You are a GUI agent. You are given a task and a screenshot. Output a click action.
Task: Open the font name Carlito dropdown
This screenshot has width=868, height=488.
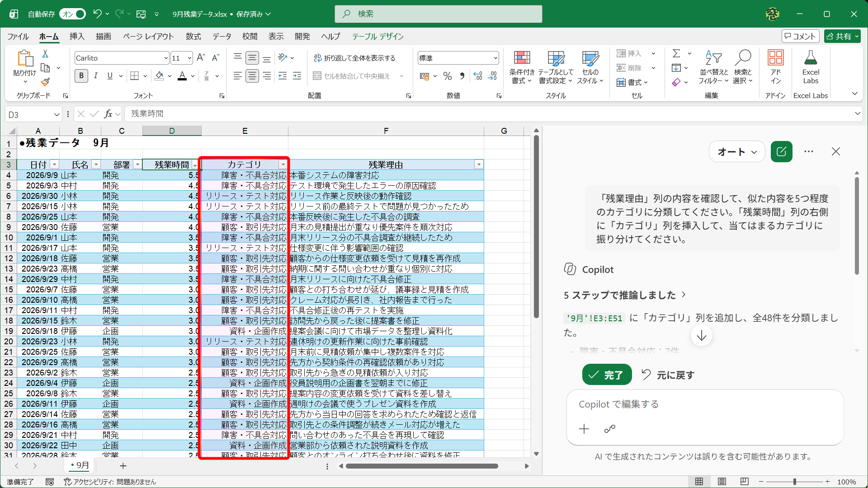165,58
